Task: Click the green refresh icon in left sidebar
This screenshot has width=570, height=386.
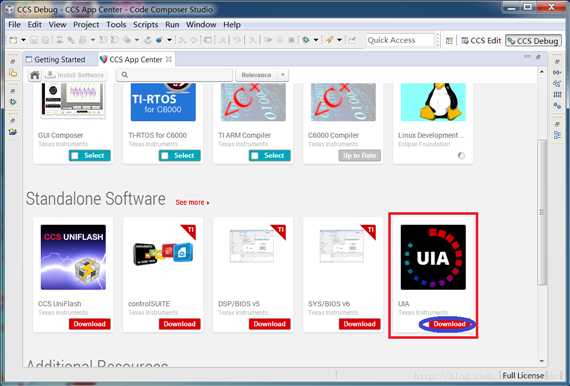Action: pos(13,102)
